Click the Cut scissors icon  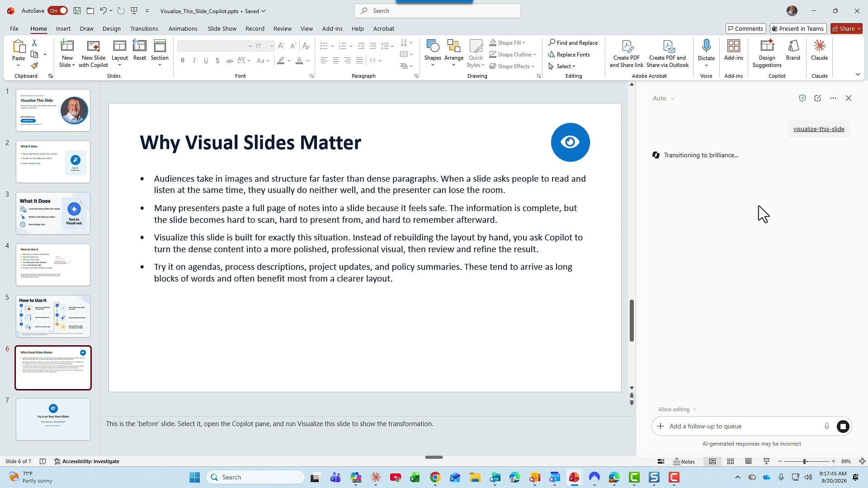[x=34, y=42]
